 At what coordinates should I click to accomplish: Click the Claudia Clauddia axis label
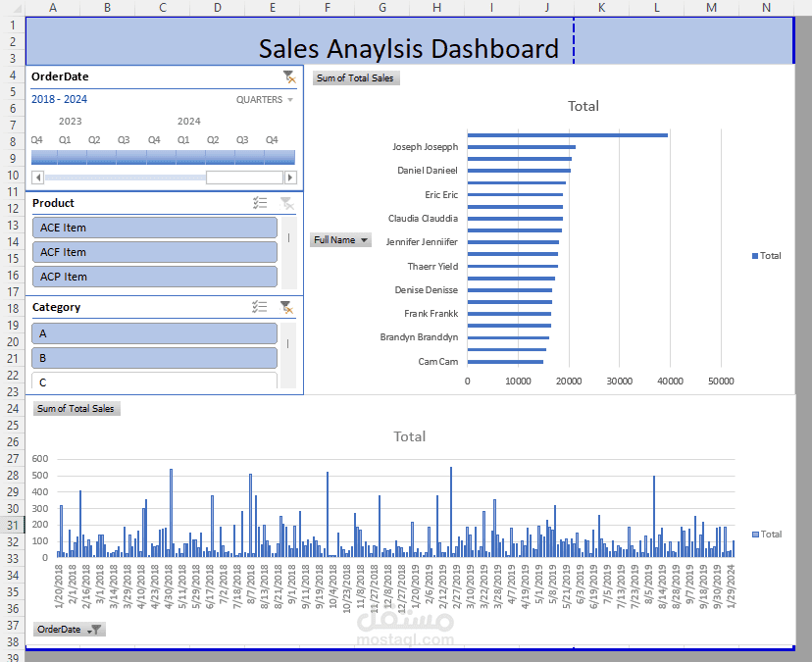click(x=423, y=219)
